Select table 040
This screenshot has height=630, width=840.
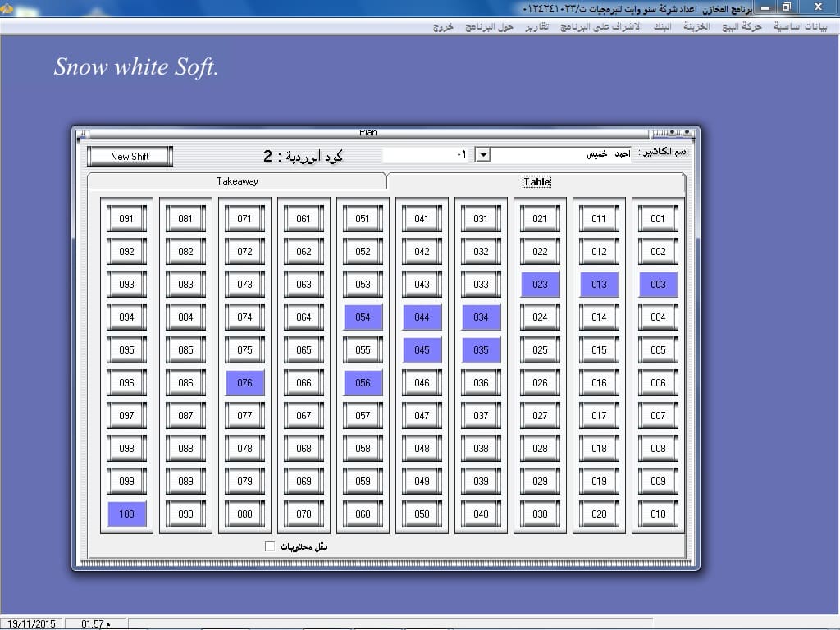481,514
